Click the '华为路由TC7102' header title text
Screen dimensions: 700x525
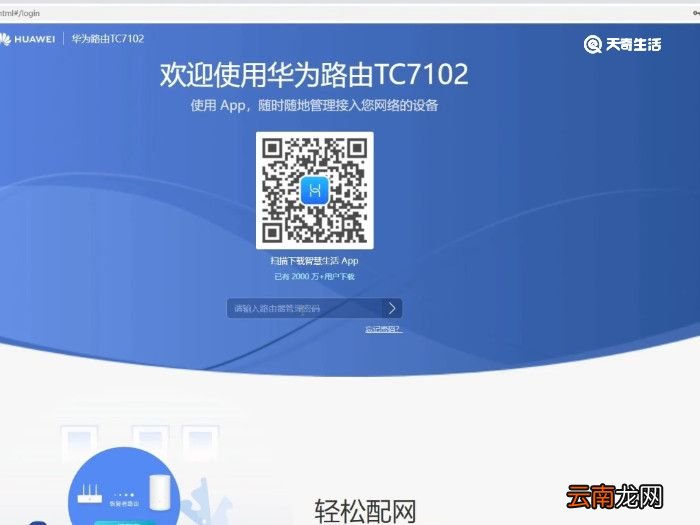108,39
